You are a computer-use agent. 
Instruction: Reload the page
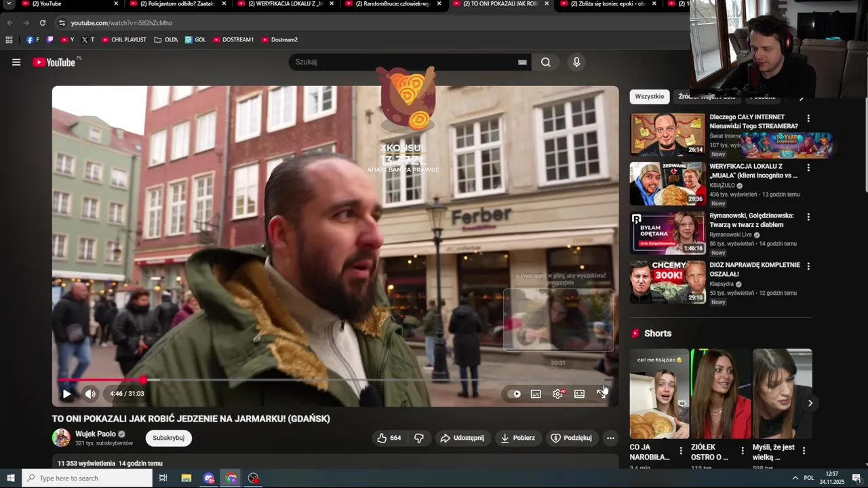tap(42, 23)
